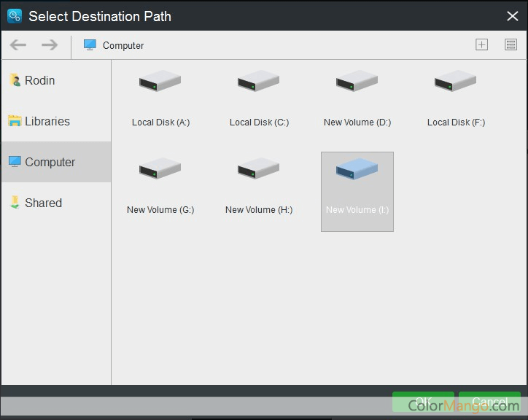Viewport: 528px width, 420px height.
Task: Click the highlighted New Volume (I:) drive
Action: (x=357, y=190)
